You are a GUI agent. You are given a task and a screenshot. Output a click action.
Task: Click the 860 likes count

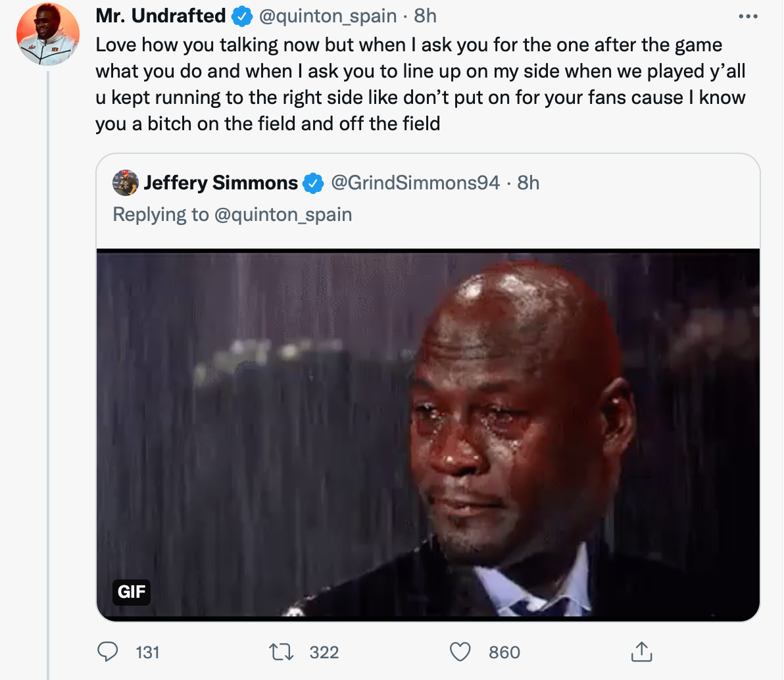click(504, 652)
